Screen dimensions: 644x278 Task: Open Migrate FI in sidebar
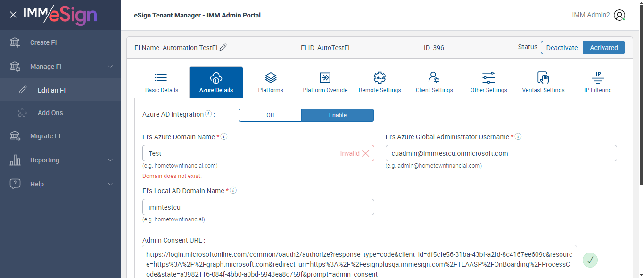[60, 136]
